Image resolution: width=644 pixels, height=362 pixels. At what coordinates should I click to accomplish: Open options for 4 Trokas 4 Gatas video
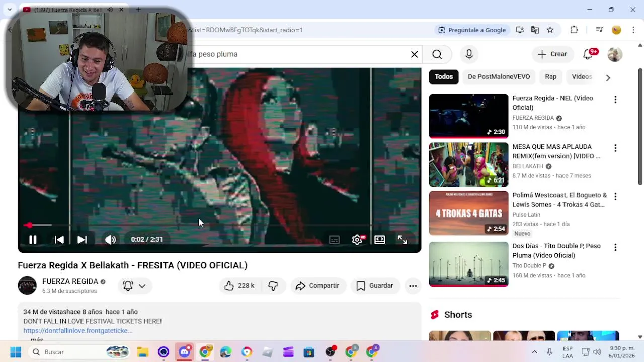click(x=615, y=197)
